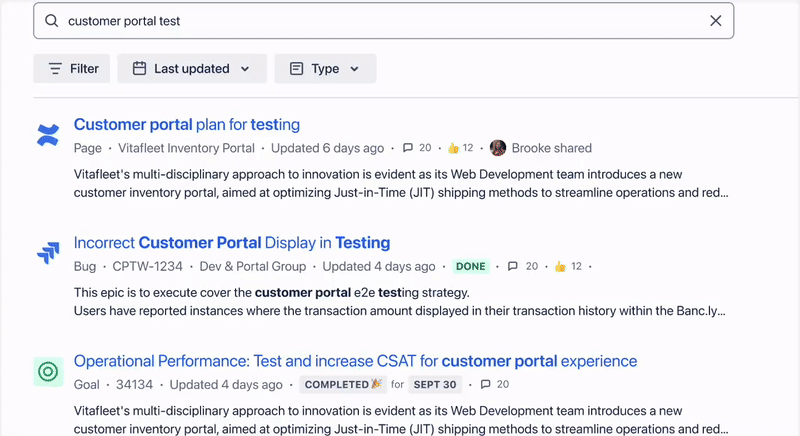
Task: Click the DONE status badge
Action: (470, 266)
